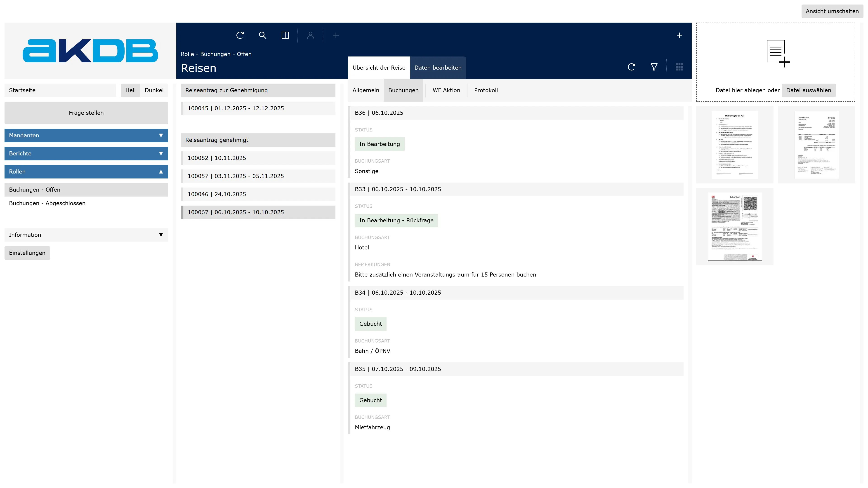868x488 pixels.
Task: Open the Daten bearbeiten tab
Action: click(438, 68)
